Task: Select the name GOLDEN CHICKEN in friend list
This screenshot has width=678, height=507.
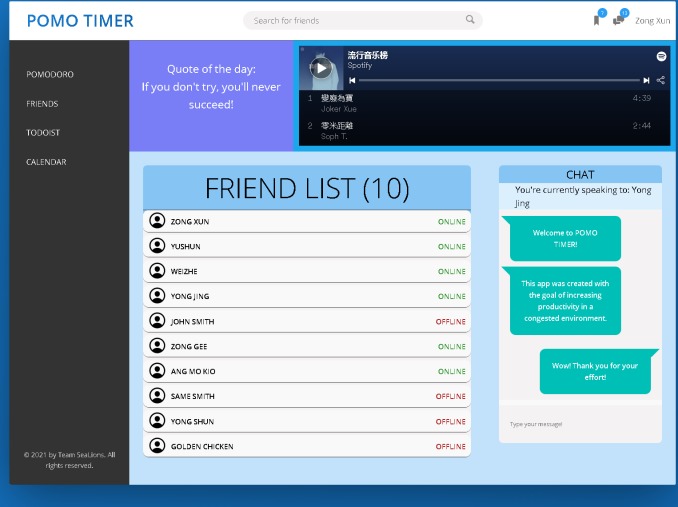Action: coord(202,446)
